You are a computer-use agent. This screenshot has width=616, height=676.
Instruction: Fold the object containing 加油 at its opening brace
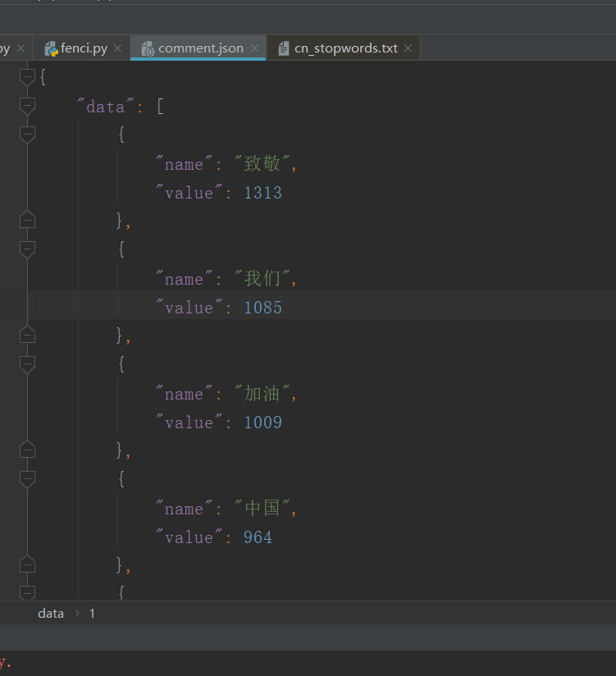tap(27, 364)
